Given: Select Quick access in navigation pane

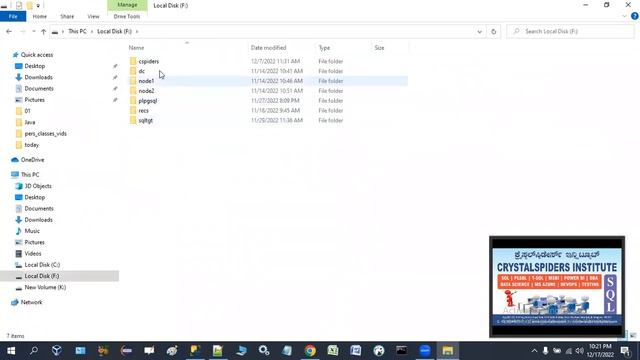Looking at the screenshot, I should [x=37, y=55].
